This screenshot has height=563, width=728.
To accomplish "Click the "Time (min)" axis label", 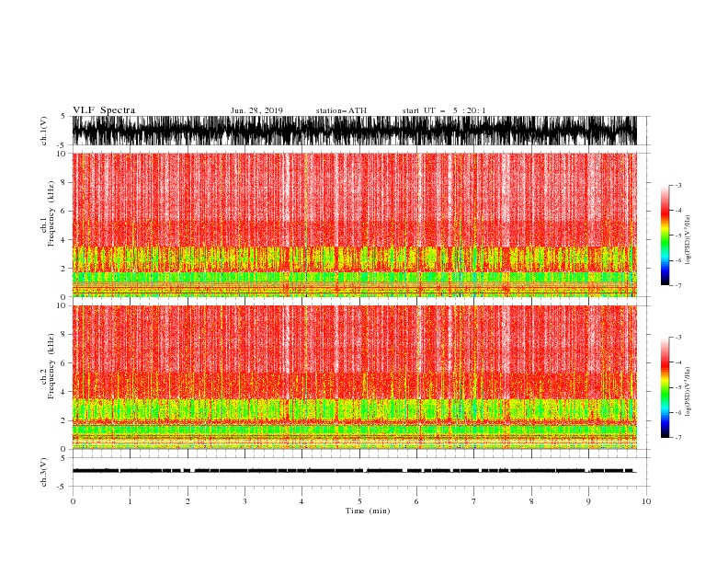I will (368, 511).
